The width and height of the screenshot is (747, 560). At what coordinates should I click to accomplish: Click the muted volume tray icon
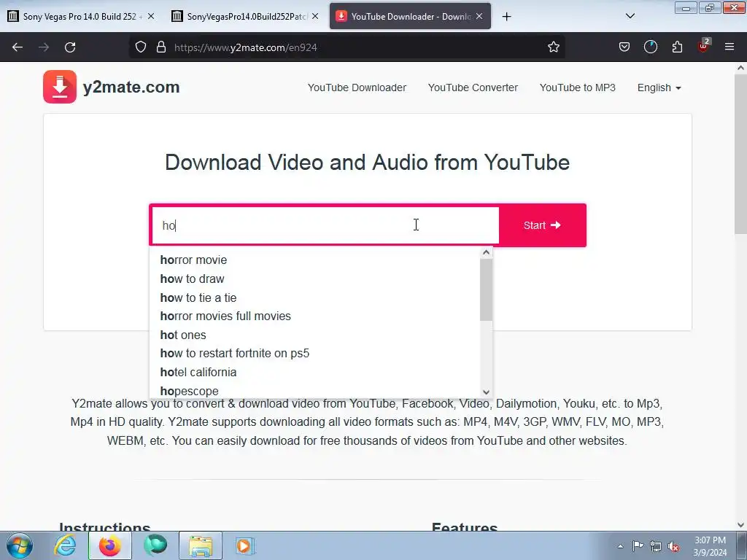tap(673, 546)
